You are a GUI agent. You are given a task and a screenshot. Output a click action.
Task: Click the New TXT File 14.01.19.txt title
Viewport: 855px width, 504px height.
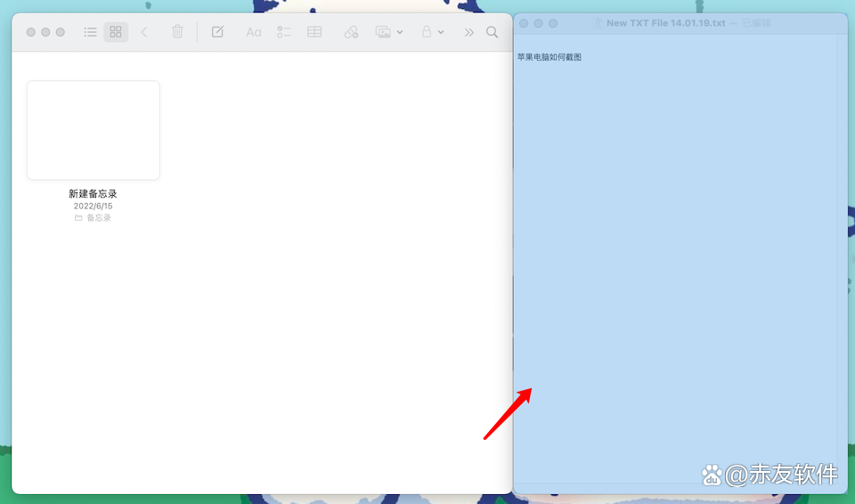pos(665,23)
